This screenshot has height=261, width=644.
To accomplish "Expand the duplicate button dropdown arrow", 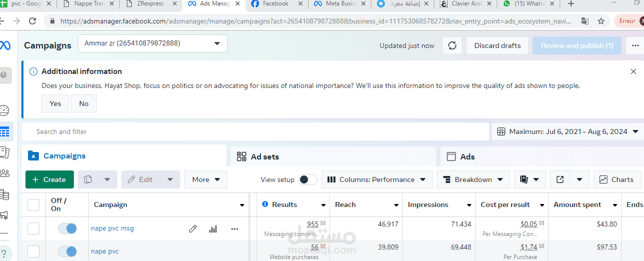I will 107,179.
